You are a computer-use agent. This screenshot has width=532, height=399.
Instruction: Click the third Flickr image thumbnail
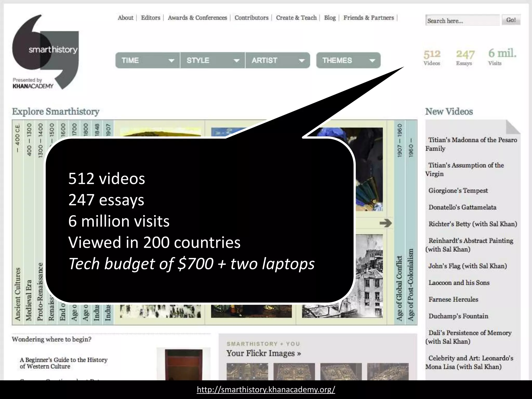341,372
